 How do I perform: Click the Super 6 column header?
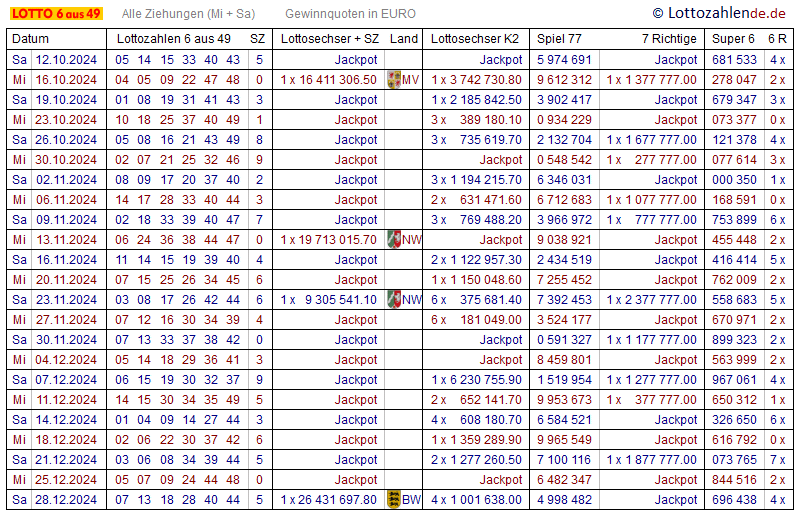pos(733,38)
